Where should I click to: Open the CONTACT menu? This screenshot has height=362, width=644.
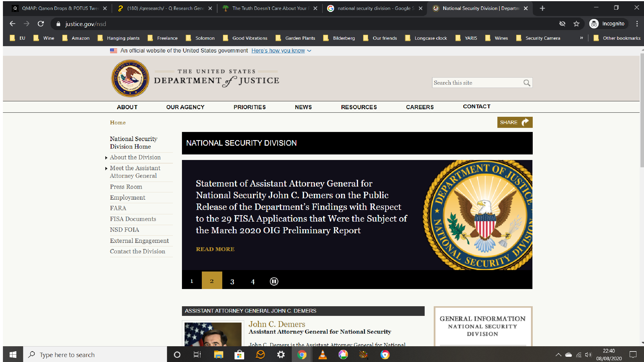click(476, 107)
